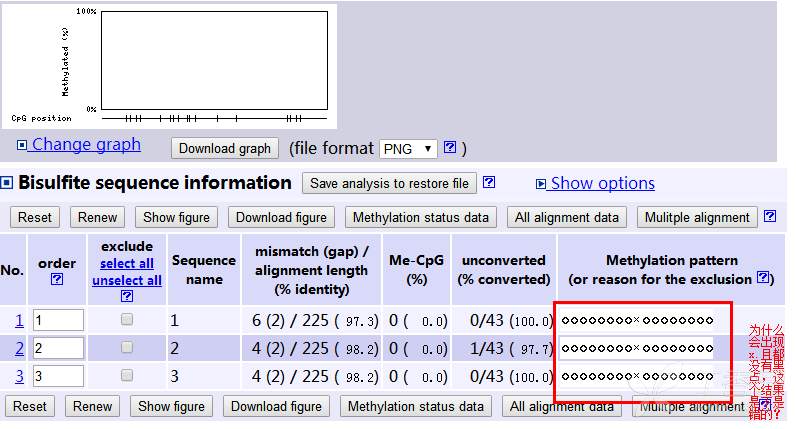The width and height of the screenshot is (796, 429).
Task: Focus order field of row 2
Action: [x=58, y=348]
